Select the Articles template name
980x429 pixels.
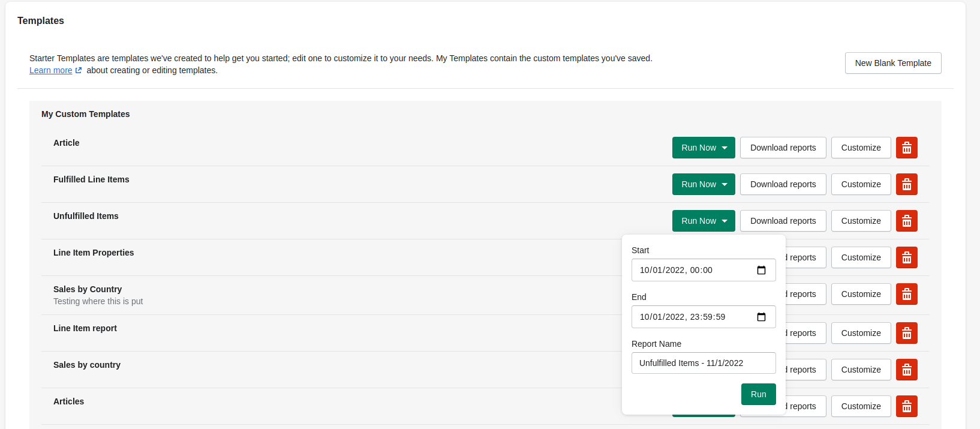69,401
